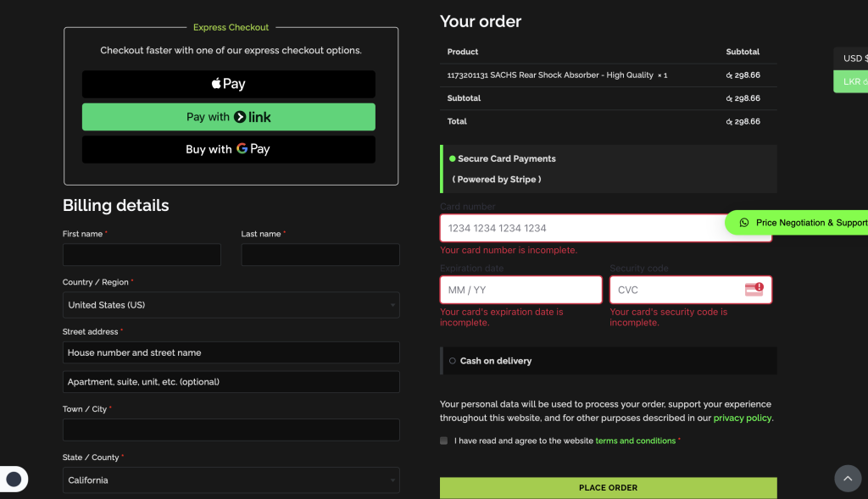Open the State/County dropdown showing California
Image resolution: width=868 pixels, height=499 pixels.
[231, 480]
